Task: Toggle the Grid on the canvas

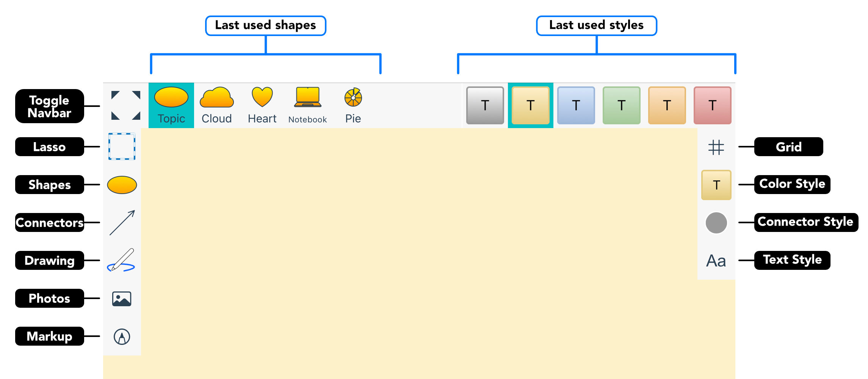Action: tap(716, 147)
